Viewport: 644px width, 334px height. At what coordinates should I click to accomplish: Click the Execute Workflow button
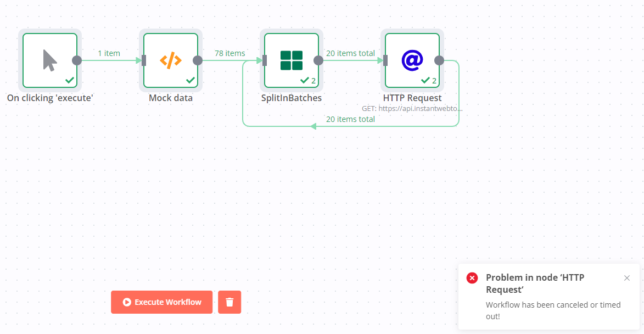coord(161,302)
